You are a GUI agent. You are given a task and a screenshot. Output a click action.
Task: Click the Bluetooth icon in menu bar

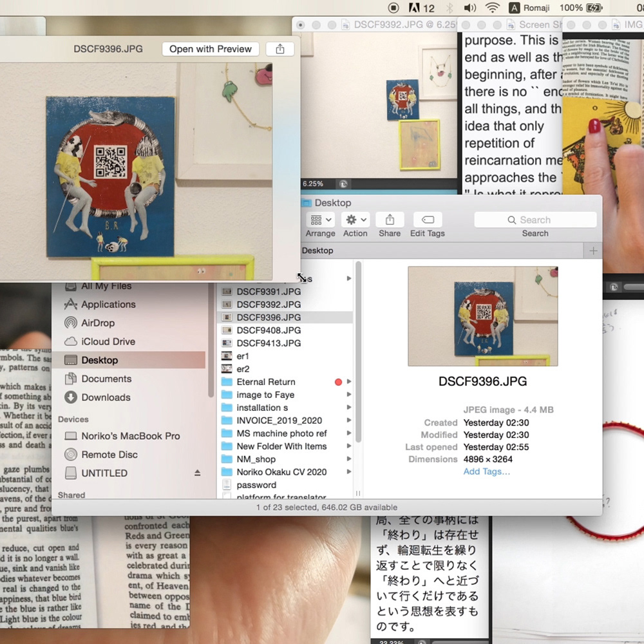coord(450,8)
